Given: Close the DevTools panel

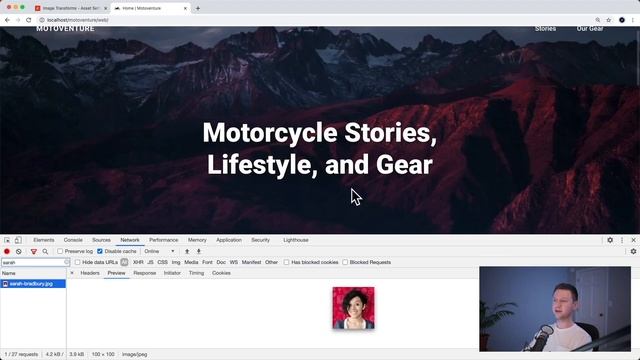Looking at the screenshot, I should pyautogui.click(x=633, y=240).
